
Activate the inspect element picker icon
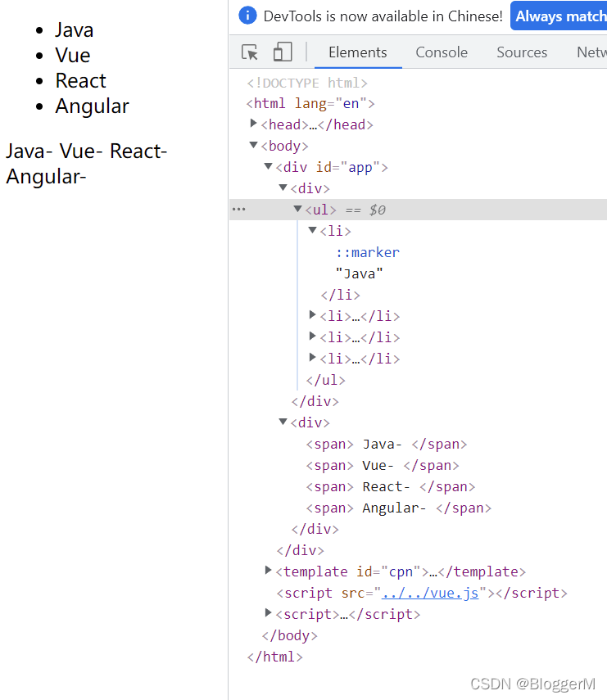coord(250,52)
